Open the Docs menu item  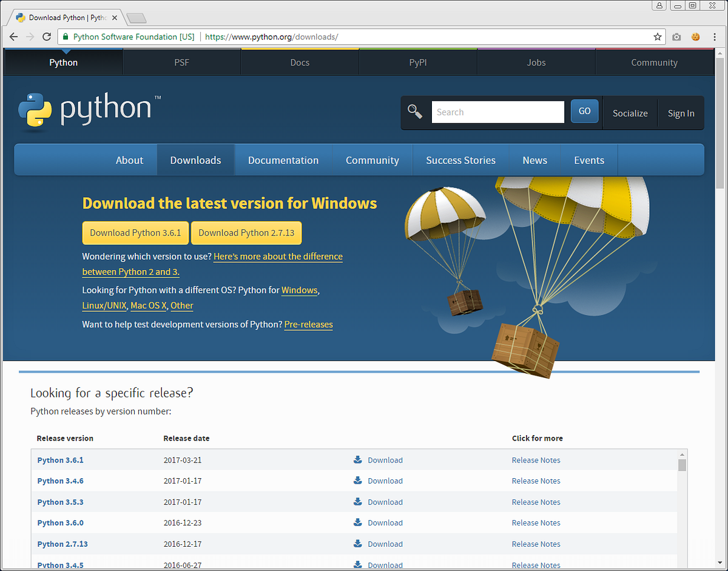coord(299,62)
